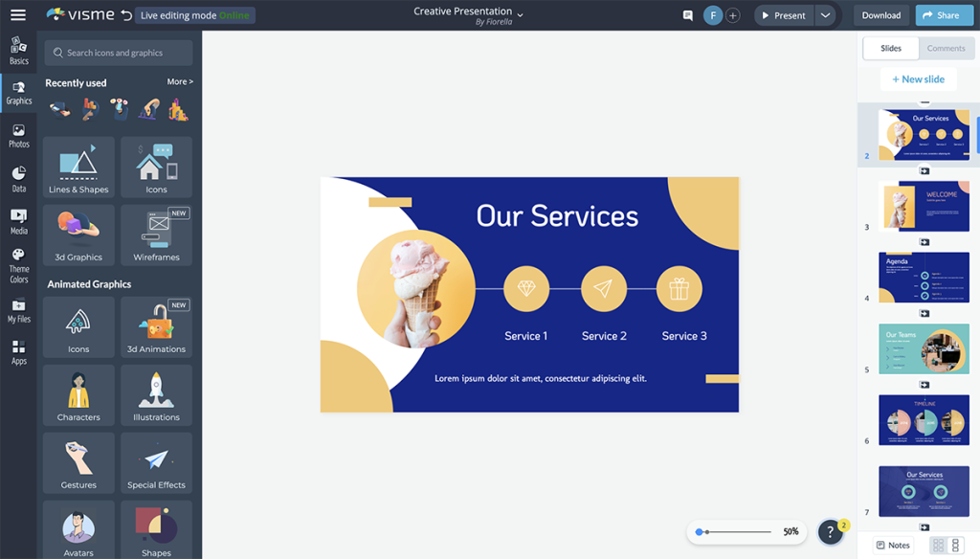Switch to the Comments tab
The width and height of the screenshot is (980, 559).
(x=946, y=48)
